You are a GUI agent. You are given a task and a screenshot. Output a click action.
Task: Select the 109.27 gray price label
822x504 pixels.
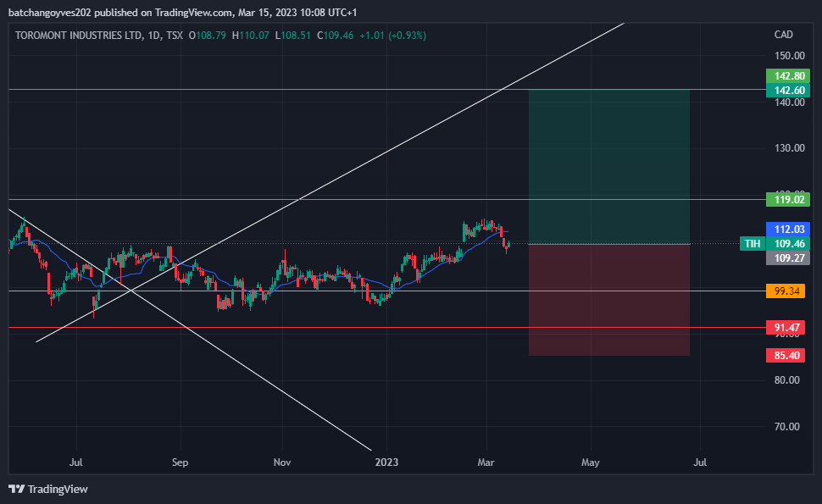[788, 258]
